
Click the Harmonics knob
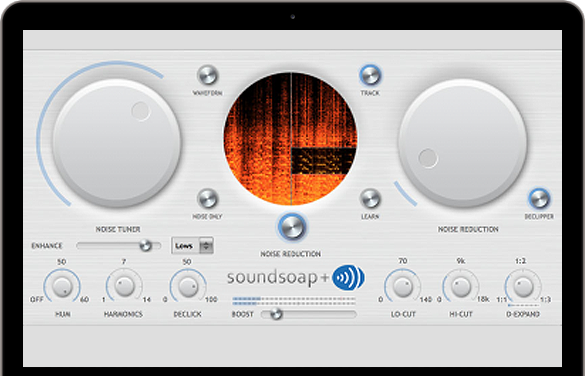coord(124,287)
